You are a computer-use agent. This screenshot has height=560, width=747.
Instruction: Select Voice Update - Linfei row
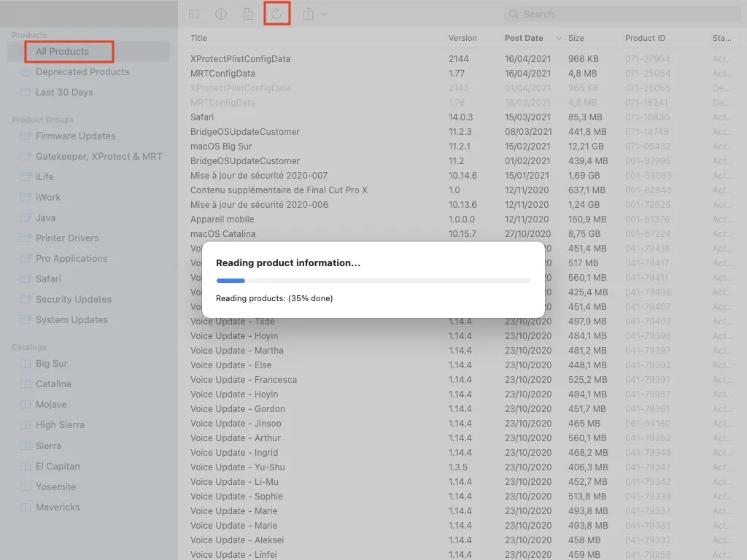(462, 555)
